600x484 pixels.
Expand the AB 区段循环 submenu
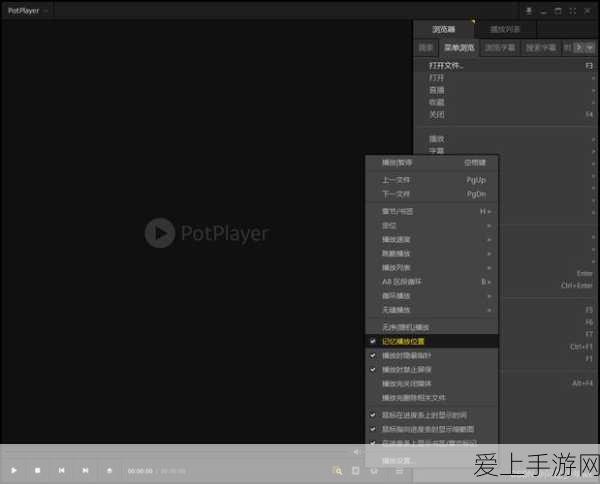(432, 282)
